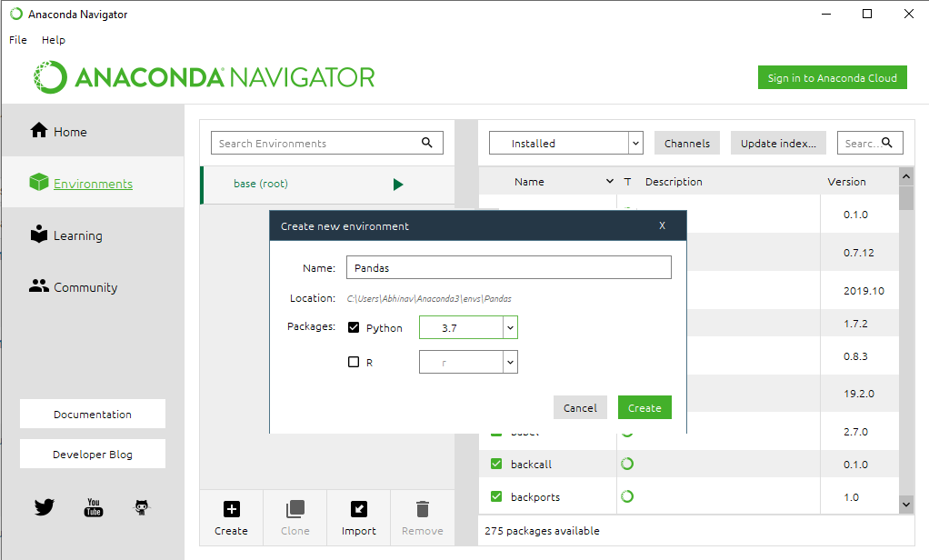
Task: Click the Environments cube icon
Action: 39,182
